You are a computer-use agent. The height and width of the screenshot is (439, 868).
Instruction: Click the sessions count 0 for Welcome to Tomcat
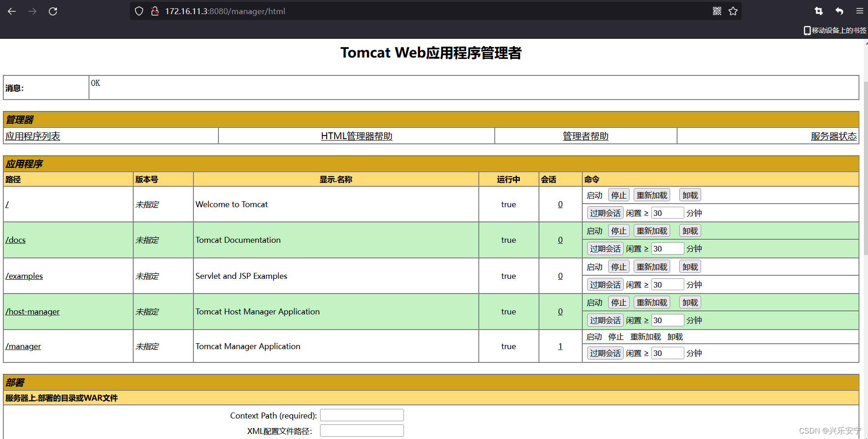point(560,204)
